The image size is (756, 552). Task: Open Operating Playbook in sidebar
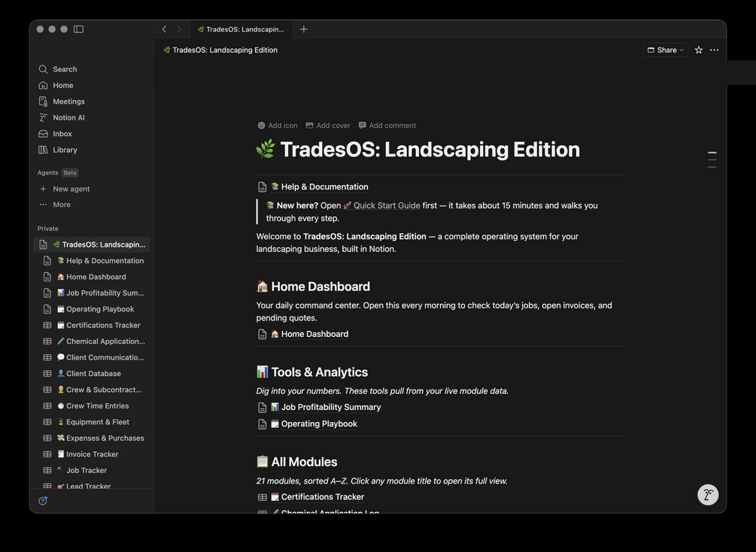coord(92,309)
